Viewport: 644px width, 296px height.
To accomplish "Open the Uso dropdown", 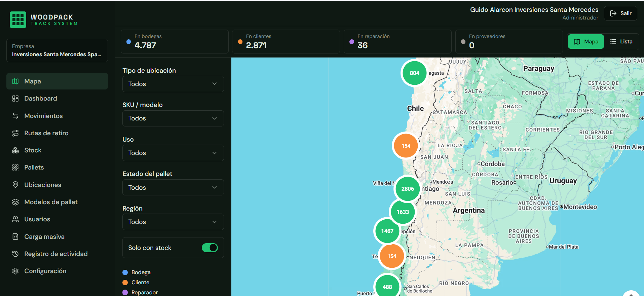I will click(x=173, y=153).
